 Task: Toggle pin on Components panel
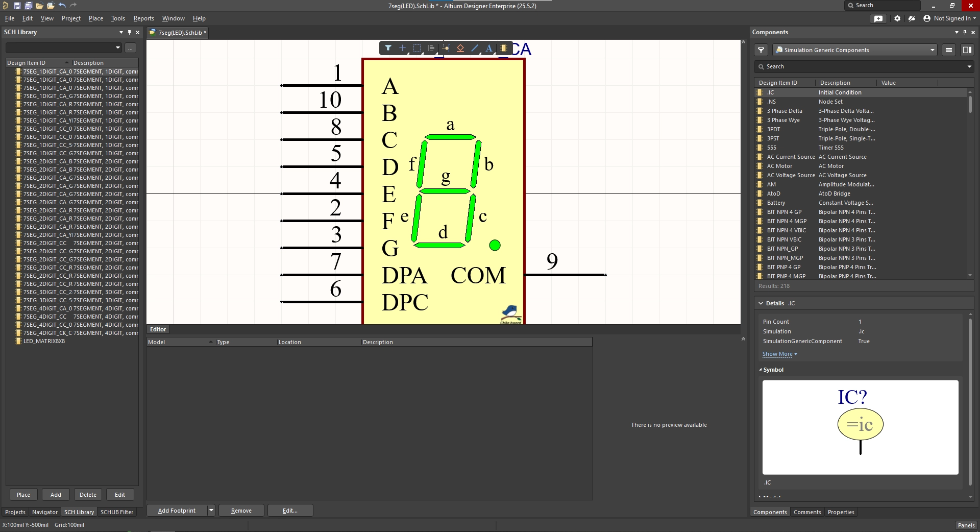click(965, 32)
